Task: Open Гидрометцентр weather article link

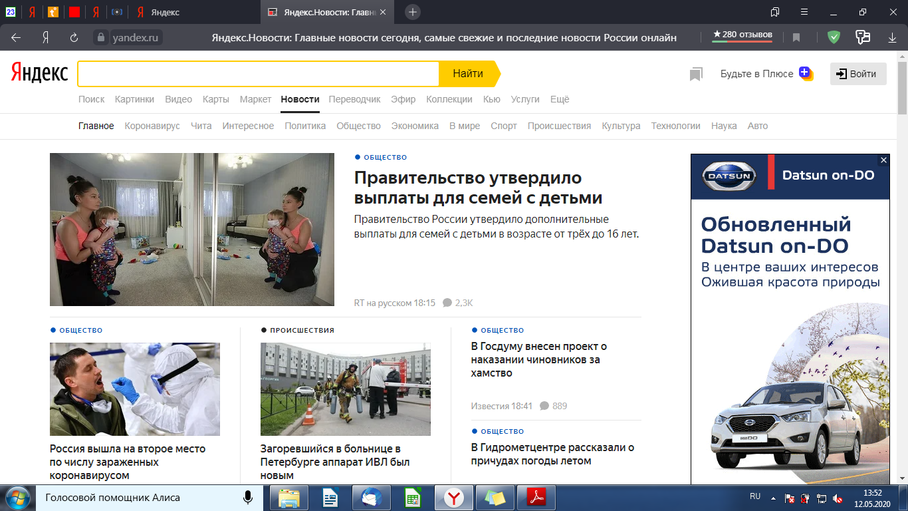Action: 552,454
